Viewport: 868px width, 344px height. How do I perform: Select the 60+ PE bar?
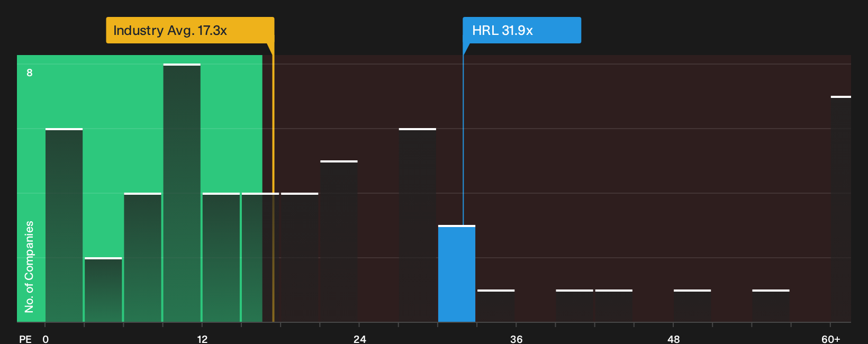tap(841, 209)
